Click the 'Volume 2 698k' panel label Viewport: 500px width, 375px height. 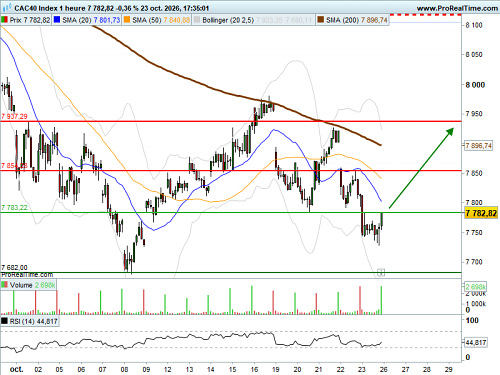(x=32, y=285)
